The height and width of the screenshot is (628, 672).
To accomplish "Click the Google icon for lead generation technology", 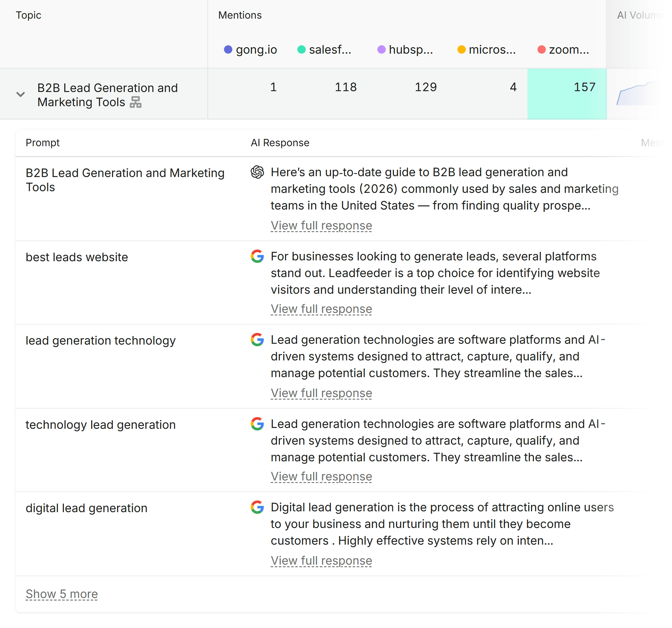I will pyautogui.click(x=257, y=340).
